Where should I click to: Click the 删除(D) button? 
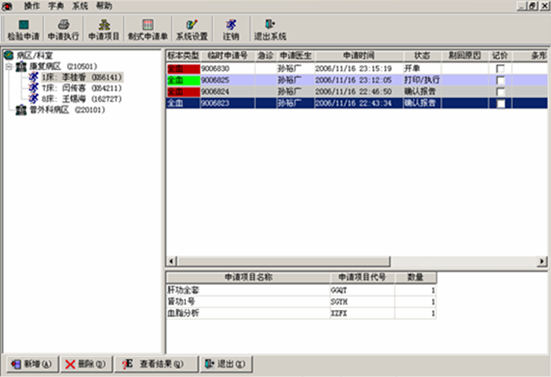tap(86, 364)
